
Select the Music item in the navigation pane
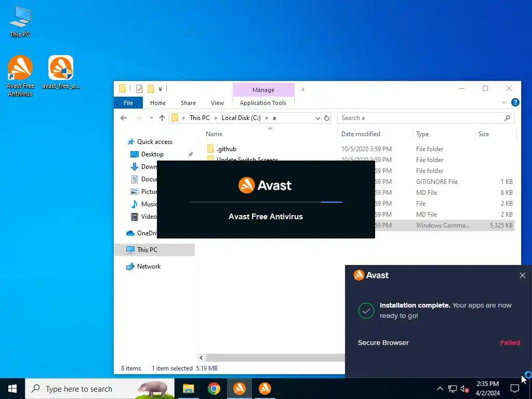point(144,204)
